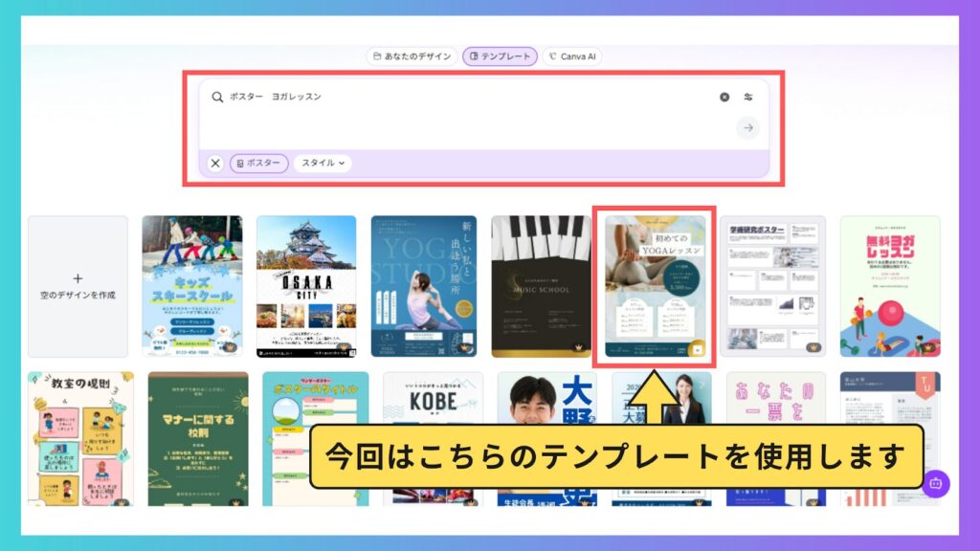This screenshot has height=551, width=980.
Task: Open the キッズスキースクール poster template
Action: pos(192,286)
